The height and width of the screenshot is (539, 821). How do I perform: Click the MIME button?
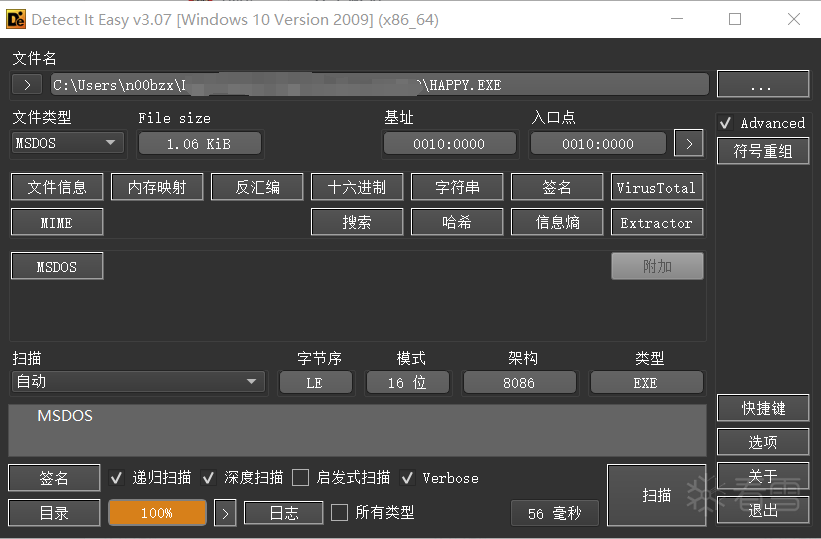point(57,222)
